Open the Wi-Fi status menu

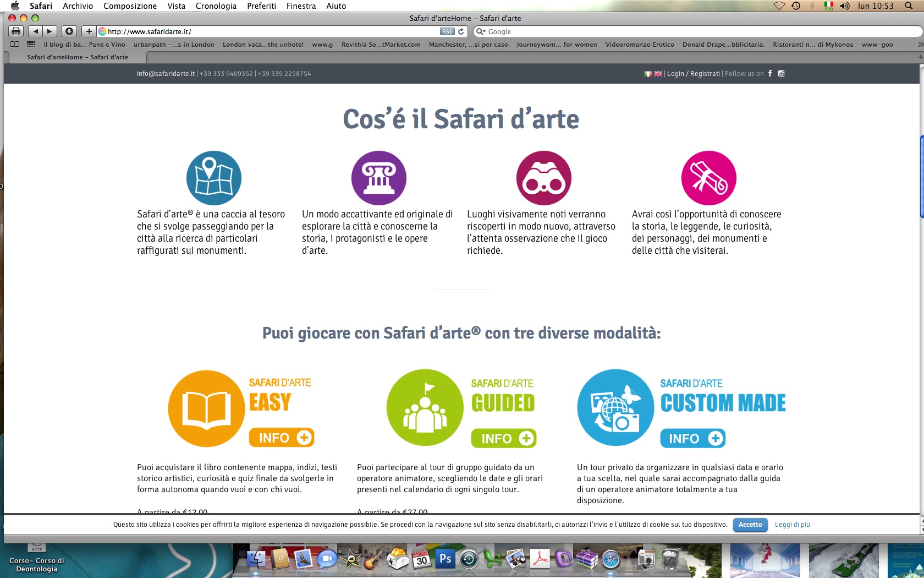point(779,6)
